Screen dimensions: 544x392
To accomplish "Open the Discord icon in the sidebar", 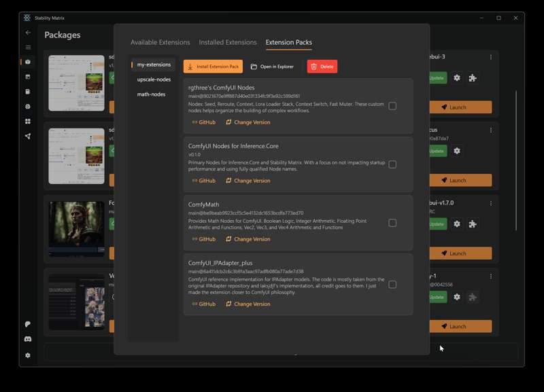I will pyautogui.click(x=28, y=339).
